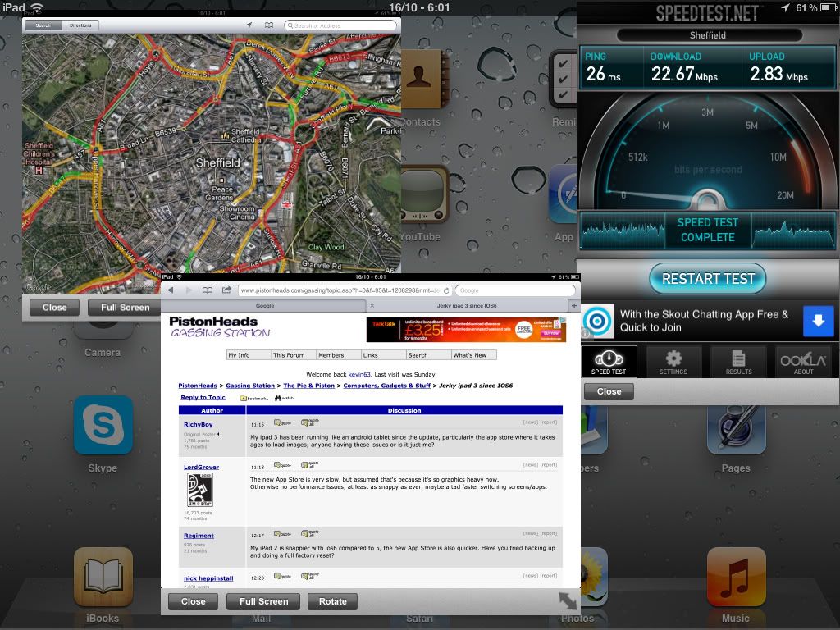This screenshot has height=630, width=840.
Task: Select the Directions segment in Maps
Action: coord(80,25)
